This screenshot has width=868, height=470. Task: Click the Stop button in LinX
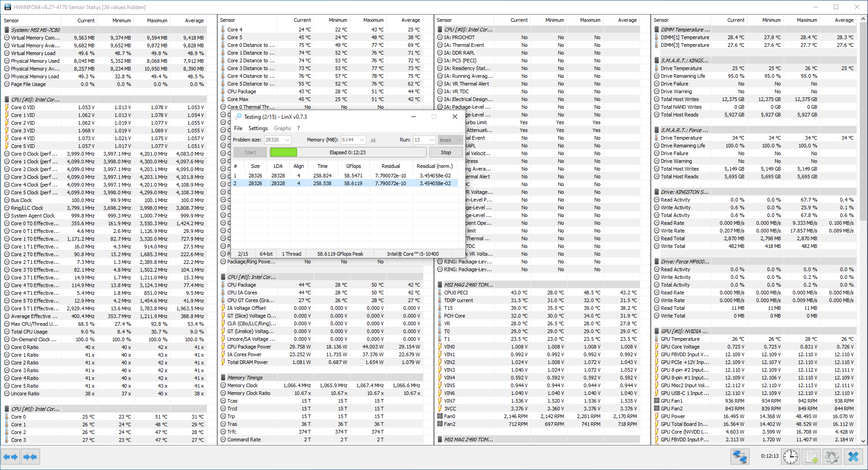446,152
